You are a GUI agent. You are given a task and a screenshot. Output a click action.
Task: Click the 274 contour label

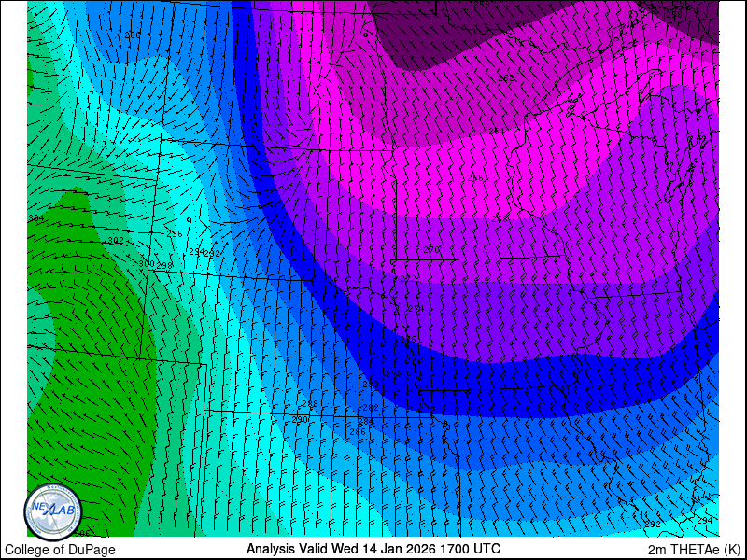(416, 309)
